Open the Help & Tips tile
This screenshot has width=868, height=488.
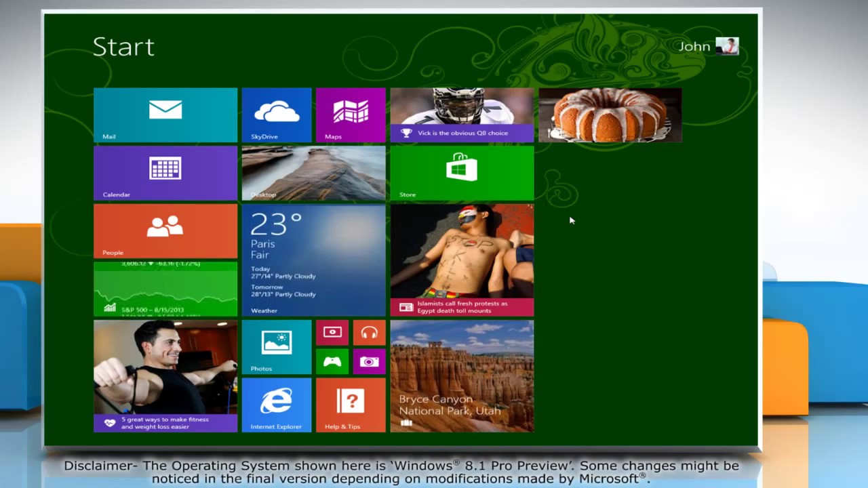tap(351, 405)
